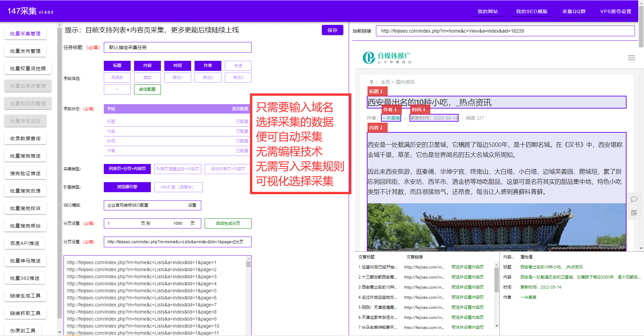The image size is (644, 336).
Task: Click the 保存 button to save the task
Action: click(332, 30)
